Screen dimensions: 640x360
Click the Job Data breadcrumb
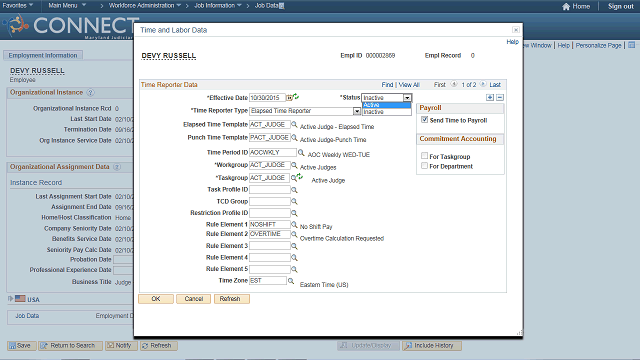point(267,6)
